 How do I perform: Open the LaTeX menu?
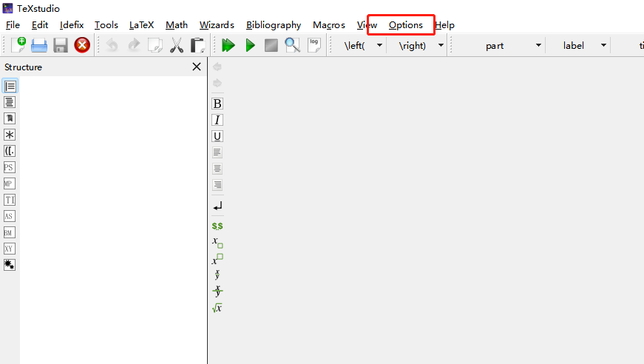(x=142, y=25)
